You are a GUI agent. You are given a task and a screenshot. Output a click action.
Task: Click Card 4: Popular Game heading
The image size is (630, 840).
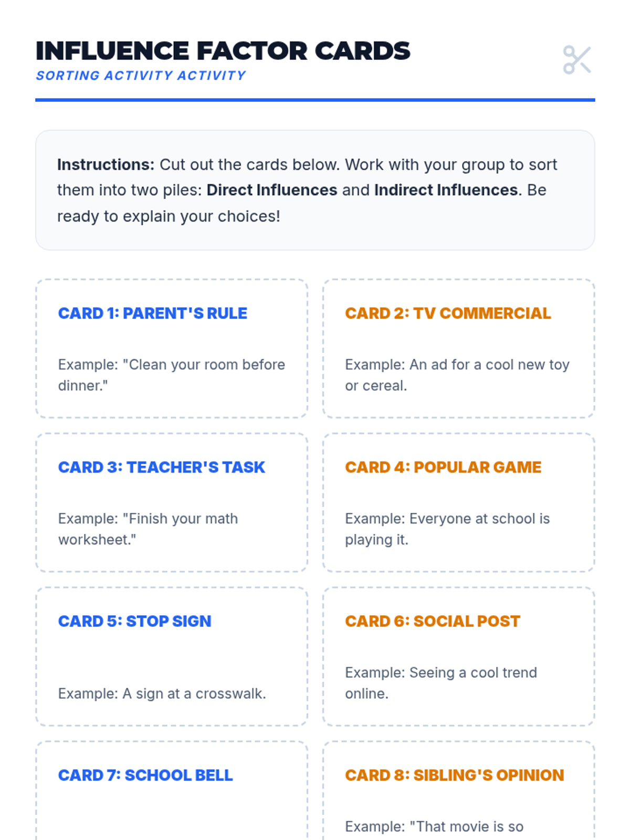443,467
